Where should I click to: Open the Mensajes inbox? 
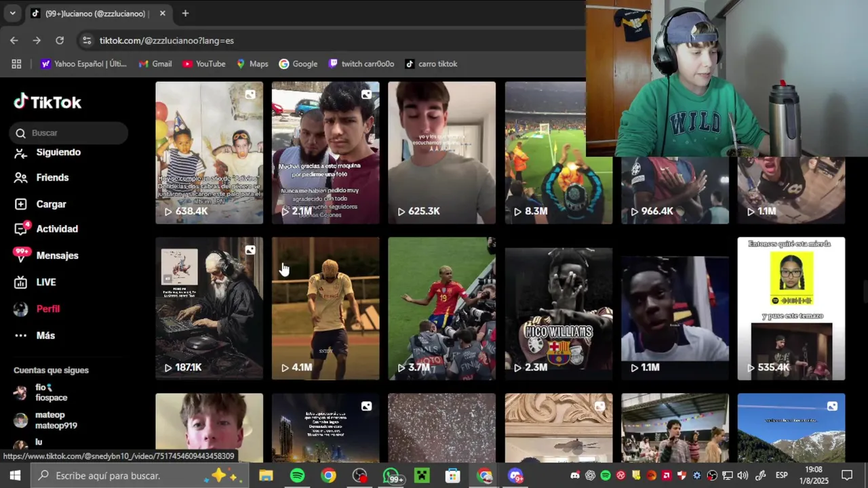(57, 256)
